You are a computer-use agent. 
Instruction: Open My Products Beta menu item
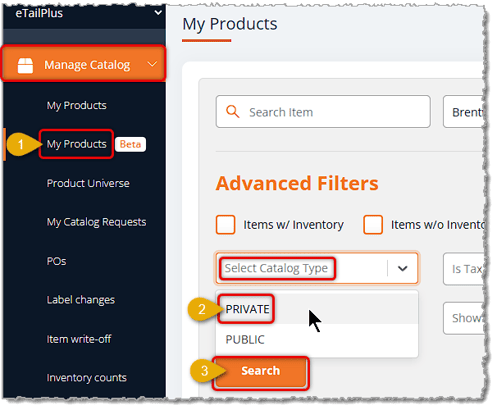[77, 144]
